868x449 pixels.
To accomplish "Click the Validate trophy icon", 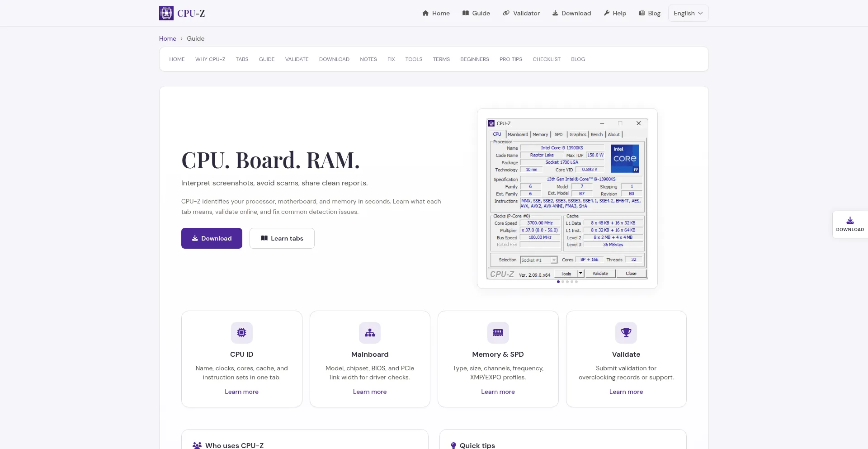I will [626, 333].
